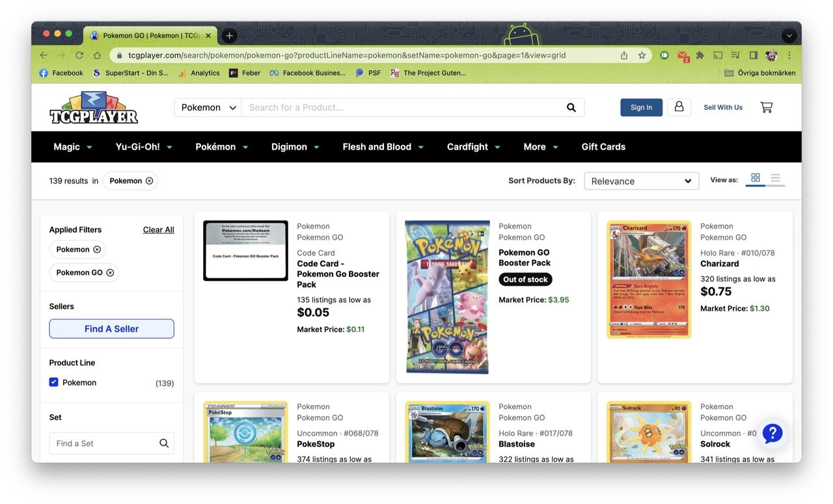This screenshot has height=504, width=833.
Task: Open the Sort Products By Relevance dropdown
Action: tap(641, 181)
